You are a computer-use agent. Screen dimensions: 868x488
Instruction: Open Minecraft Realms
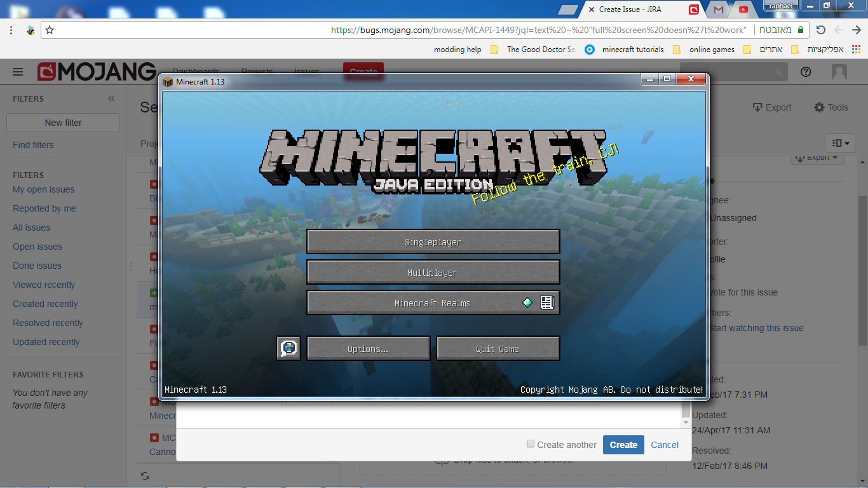433,303
